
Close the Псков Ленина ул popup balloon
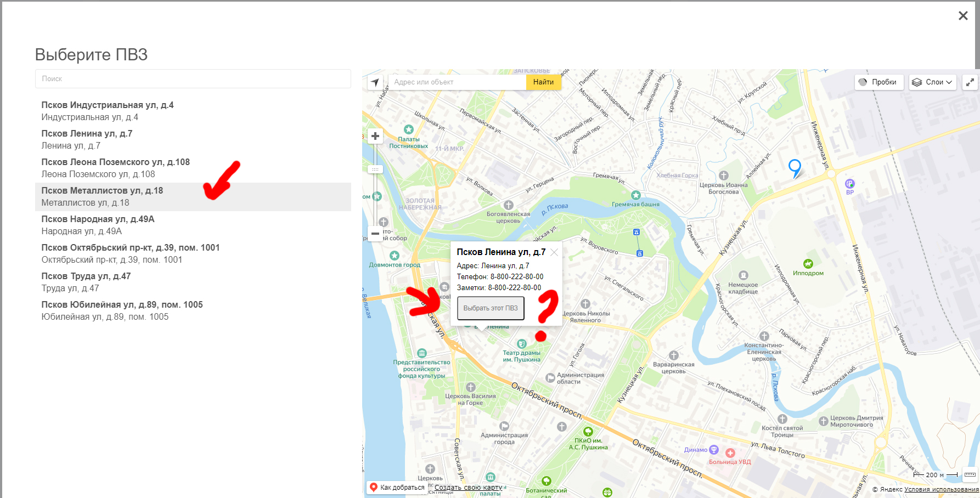(x=554, y=252)
